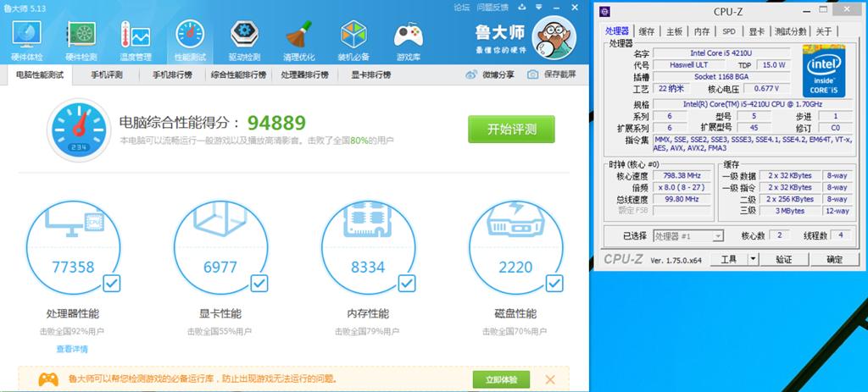This screenshot has width=868, height=392.
Task: Toggle the 处理器性能 test checkbox
Action: (111, 284)
